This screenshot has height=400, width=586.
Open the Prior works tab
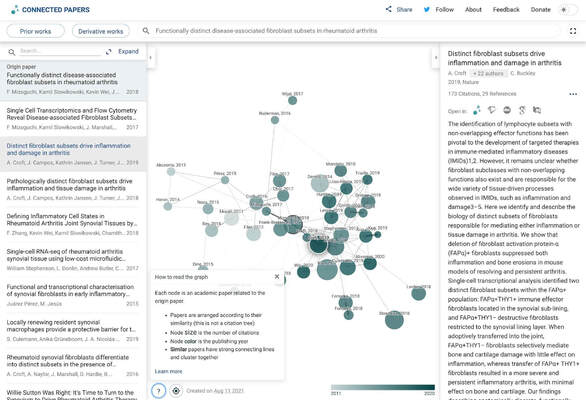pos(36,31)
